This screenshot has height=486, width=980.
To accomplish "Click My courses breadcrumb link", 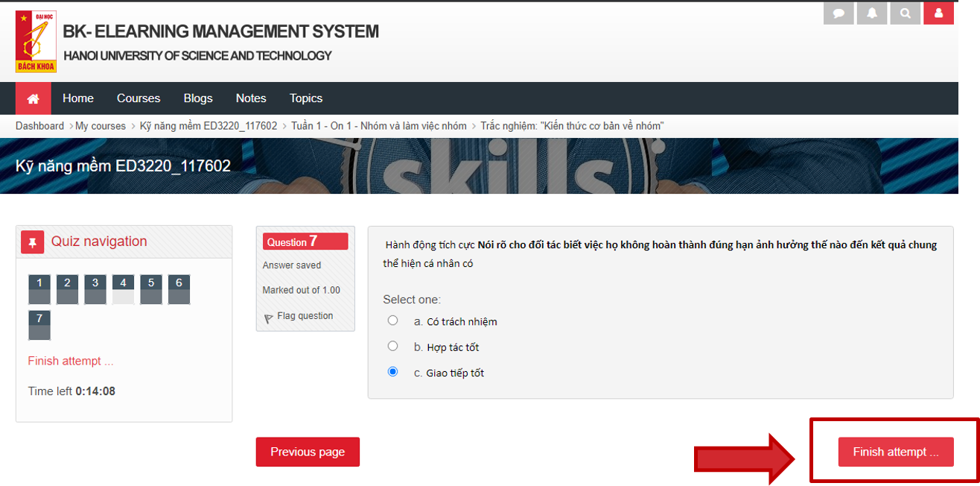I will click(x=101, y=126).
